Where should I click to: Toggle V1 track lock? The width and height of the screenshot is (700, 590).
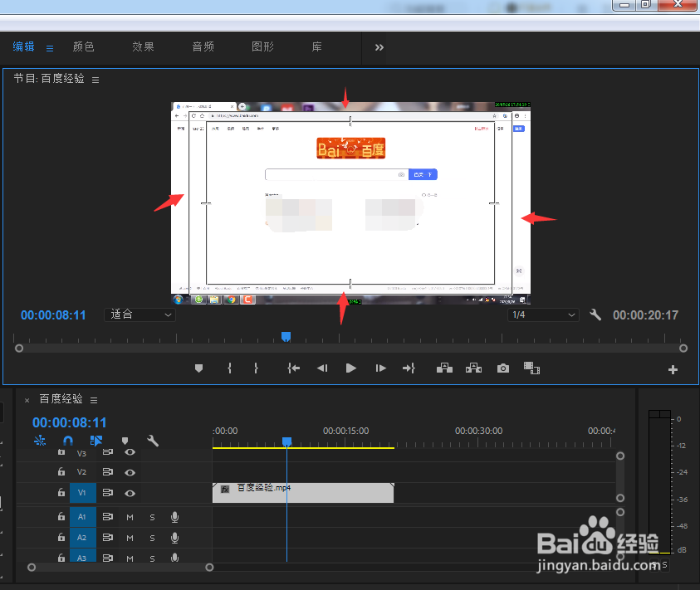point(61,492)
